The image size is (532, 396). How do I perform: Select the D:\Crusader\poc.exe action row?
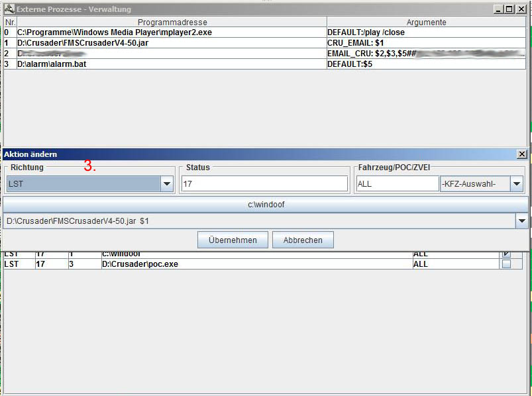[255, 264]
